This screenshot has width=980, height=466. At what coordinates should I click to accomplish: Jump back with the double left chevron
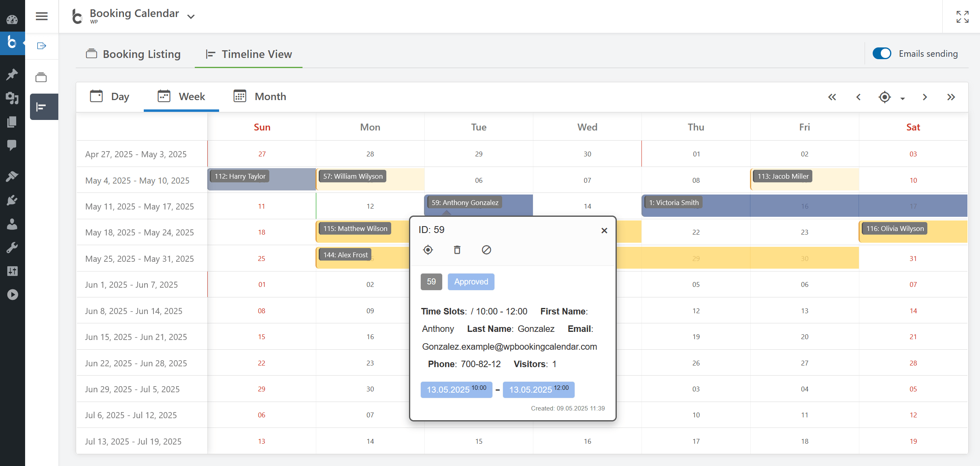[832, 97]
